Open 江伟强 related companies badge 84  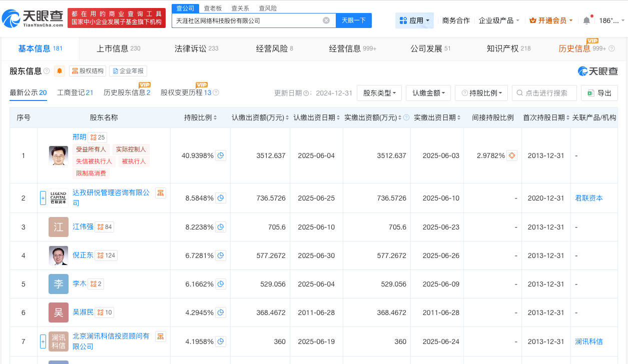coord(104,227)
